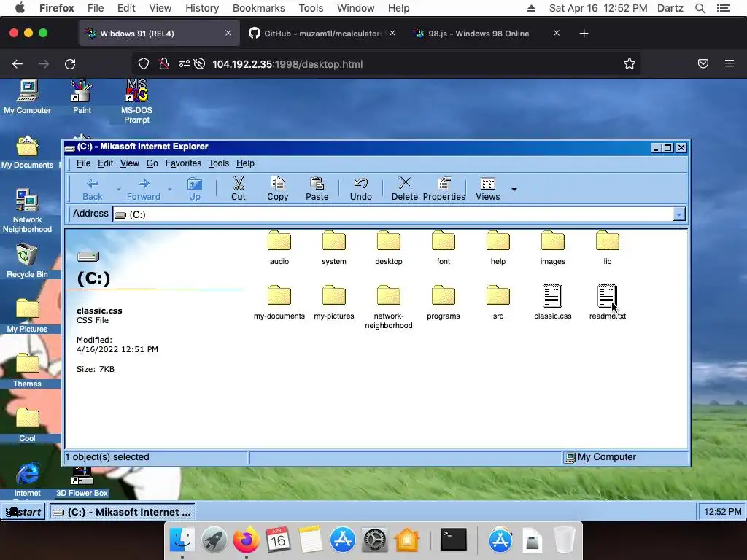The image size is (747, 560).
Task: Select the desktop folder
Action: [389, 248]
